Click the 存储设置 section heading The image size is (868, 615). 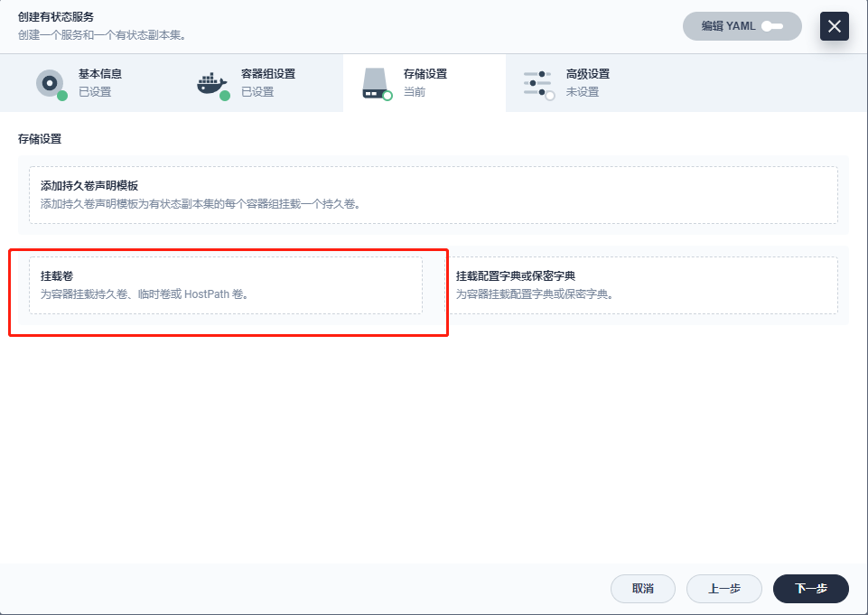[40, 139]
